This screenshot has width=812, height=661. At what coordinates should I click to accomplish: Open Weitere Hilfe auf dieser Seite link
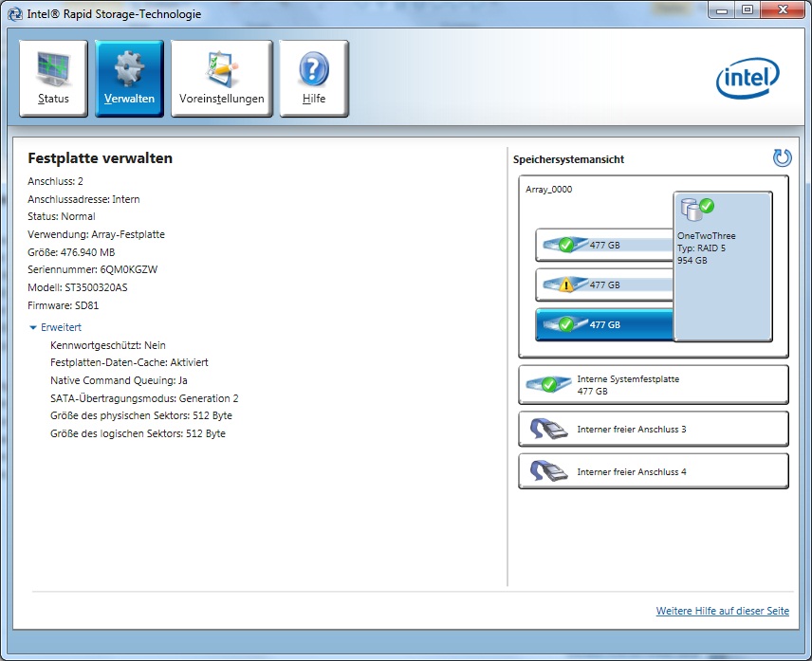(x=723, y=611)
